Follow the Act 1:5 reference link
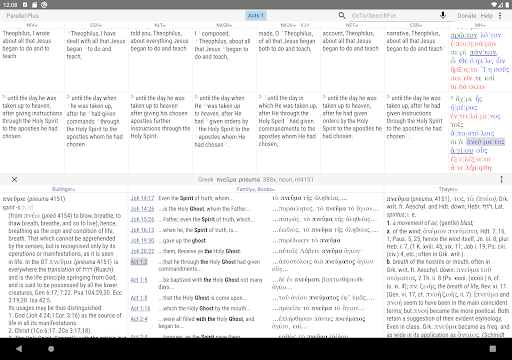This screenshot has height=360, width=512. 139,280
